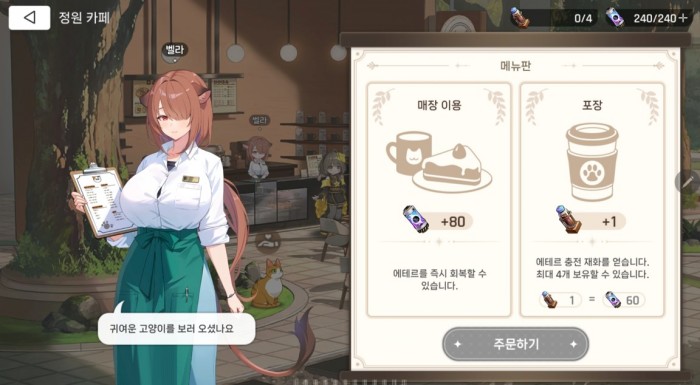700x385 pixels.
Task: Tap the paw-print takeout cup illustration
Action: [x=592, y=162]
